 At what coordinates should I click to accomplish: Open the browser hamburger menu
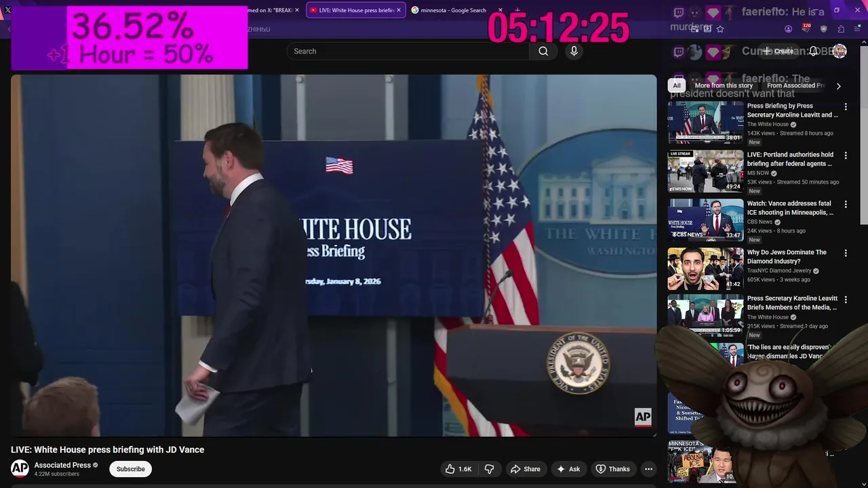[x=857, y=29]
